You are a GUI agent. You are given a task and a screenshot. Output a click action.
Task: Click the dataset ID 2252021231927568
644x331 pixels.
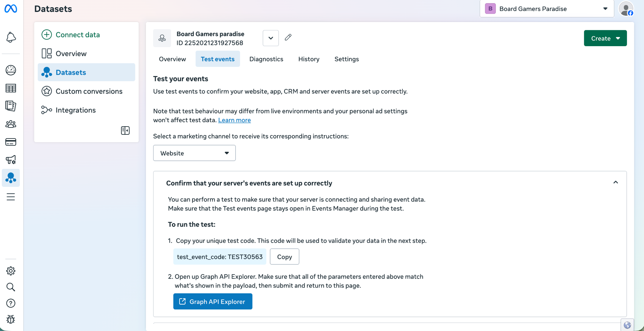[210, 43]
